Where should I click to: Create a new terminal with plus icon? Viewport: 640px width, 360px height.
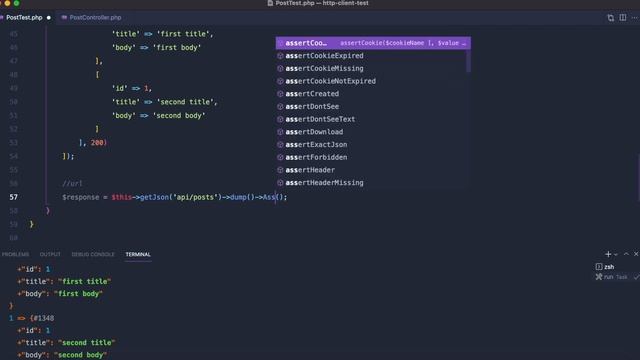[608, 254]
